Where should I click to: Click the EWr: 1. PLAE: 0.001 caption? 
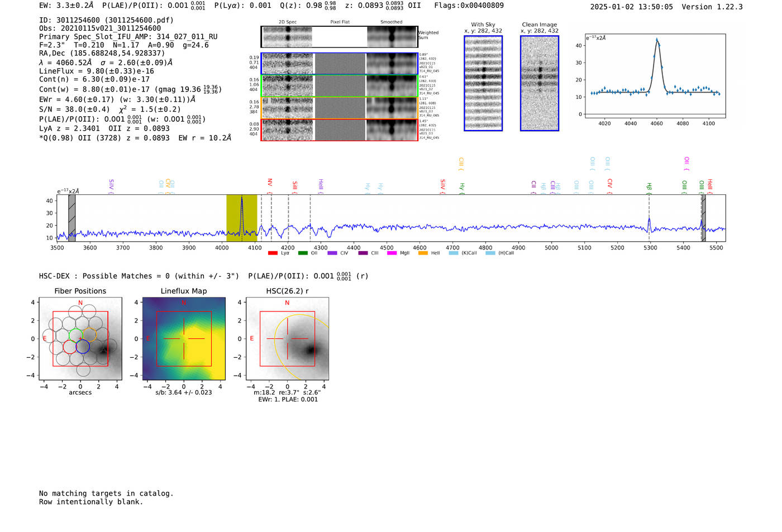point(288,400)
